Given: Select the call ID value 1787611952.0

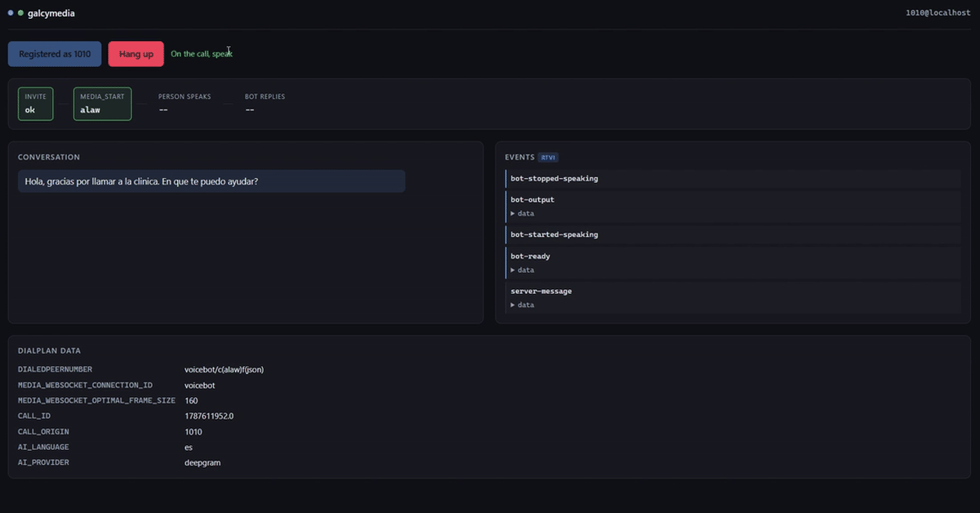Looking at the screenshot, I should 209,416.
